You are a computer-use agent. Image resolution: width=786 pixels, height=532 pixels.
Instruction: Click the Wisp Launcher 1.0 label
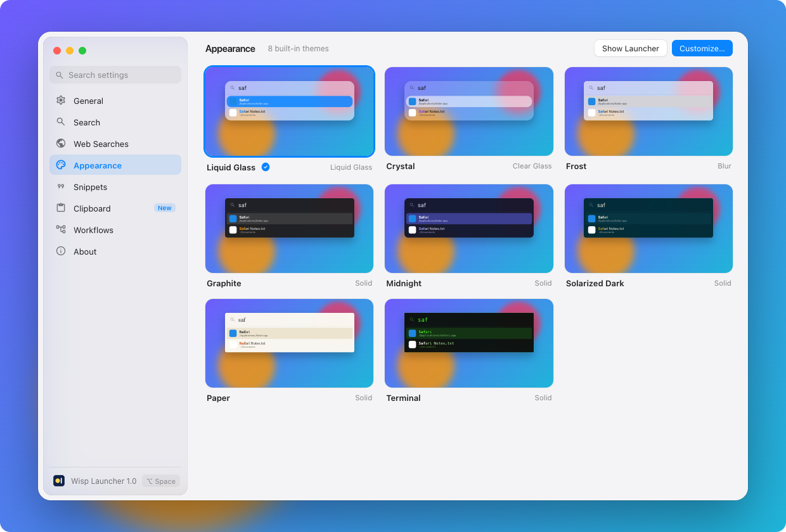(x=103, y=481)
